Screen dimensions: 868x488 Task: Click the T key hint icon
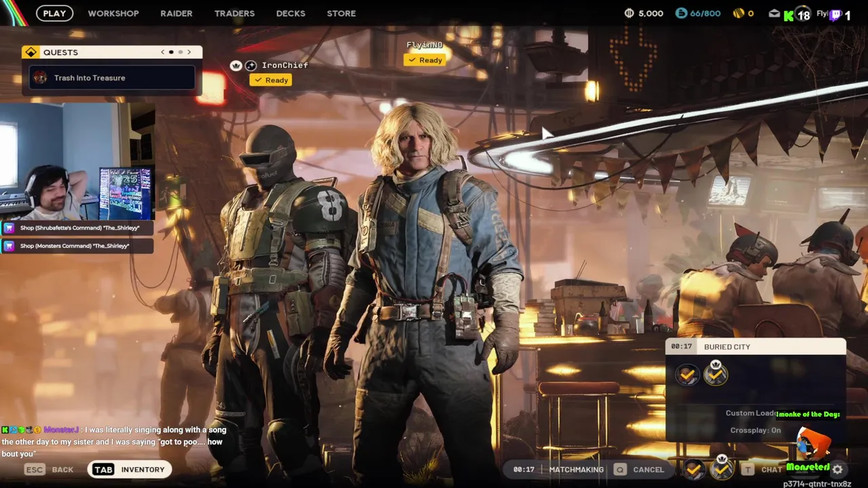[x=747, y=469]
